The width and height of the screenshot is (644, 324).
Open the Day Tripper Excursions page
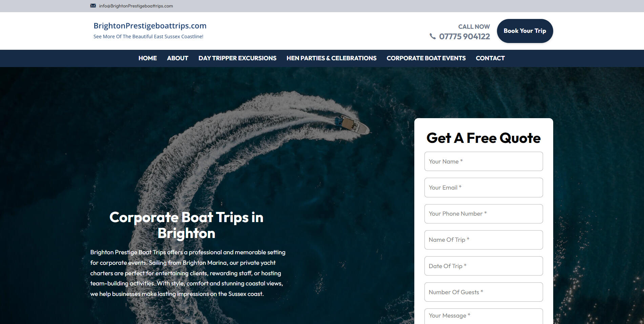click(237, 58)
